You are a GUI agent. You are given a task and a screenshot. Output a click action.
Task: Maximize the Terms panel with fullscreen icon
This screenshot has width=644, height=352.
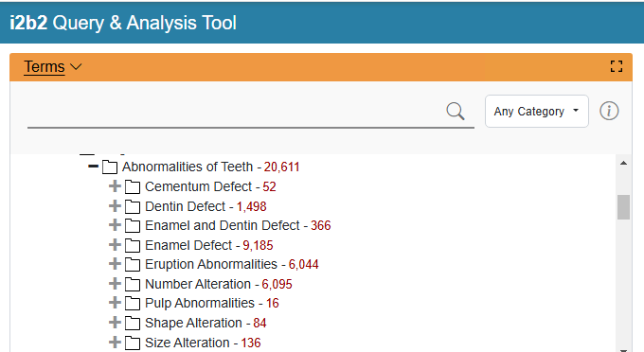(x=617, y=66)
